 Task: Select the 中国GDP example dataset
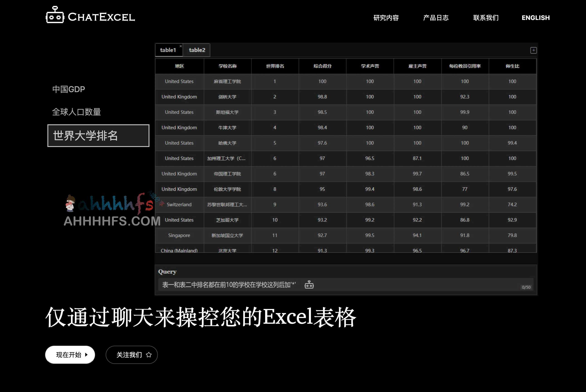(x=68, y=89)
